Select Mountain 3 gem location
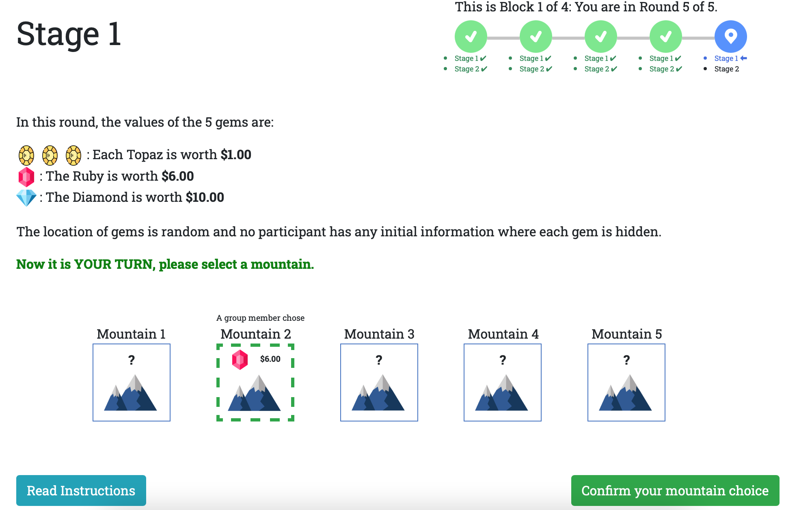 click(379, 382)
